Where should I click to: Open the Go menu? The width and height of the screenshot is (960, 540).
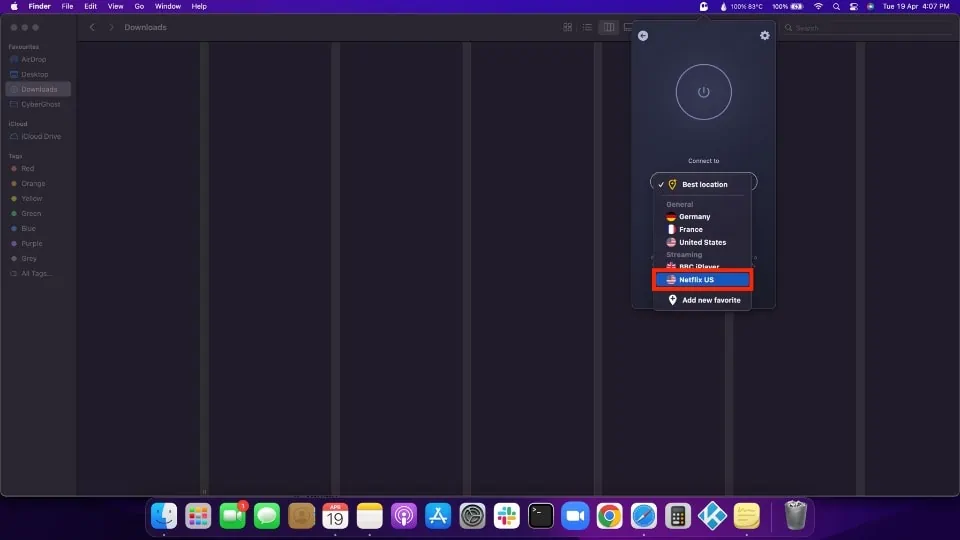[139, 7]
